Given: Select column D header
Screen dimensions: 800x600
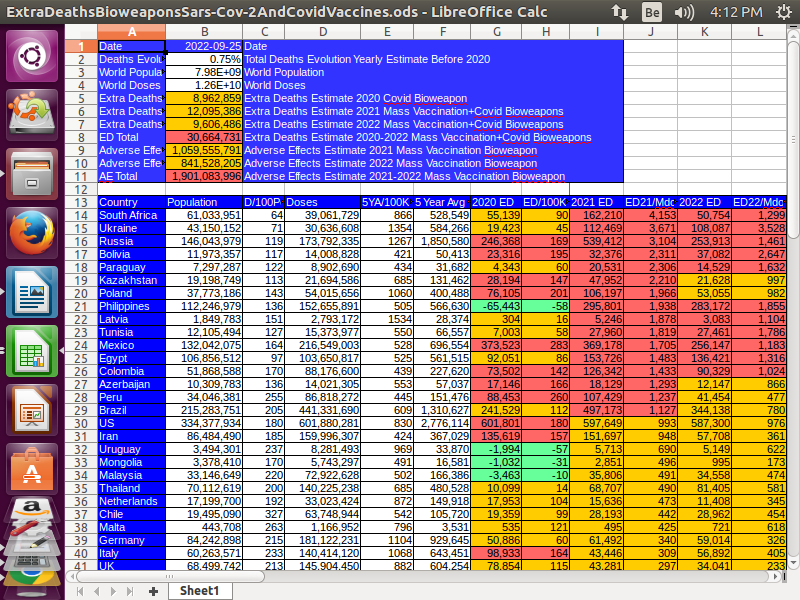Looking at the screenshot, I should 321,32.
